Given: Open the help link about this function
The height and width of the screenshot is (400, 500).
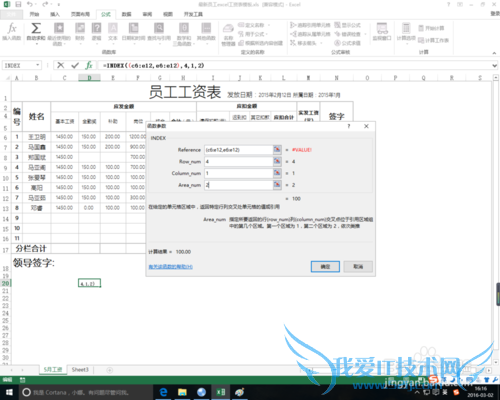Looking at the screenshot, I should click(170, 267).
